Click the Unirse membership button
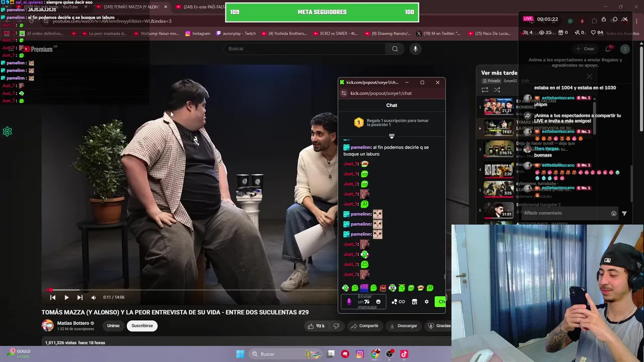Viewport: 644px width, 362px height. click(x=113, y=326)
